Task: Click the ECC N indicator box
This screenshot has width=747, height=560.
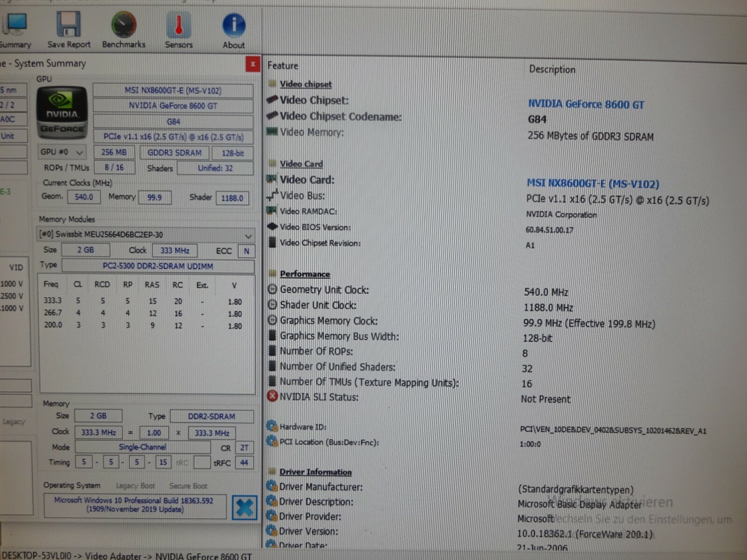Action: coord(247,251)
